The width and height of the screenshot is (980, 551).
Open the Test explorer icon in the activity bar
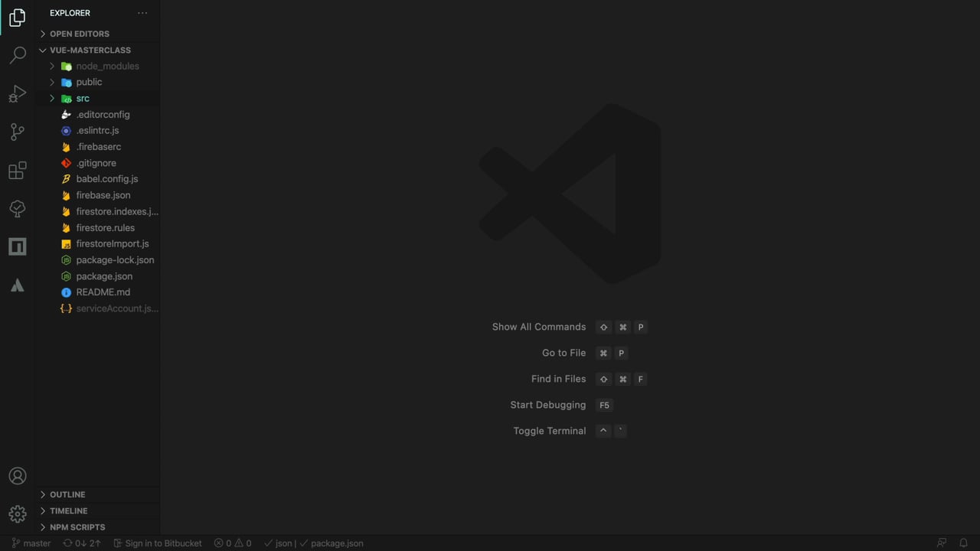pos(17,208)
